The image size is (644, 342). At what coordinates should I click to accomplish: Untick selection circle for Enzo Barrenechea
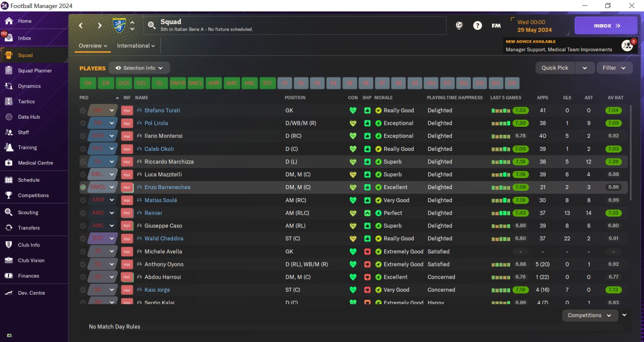(x=83, y=187)
